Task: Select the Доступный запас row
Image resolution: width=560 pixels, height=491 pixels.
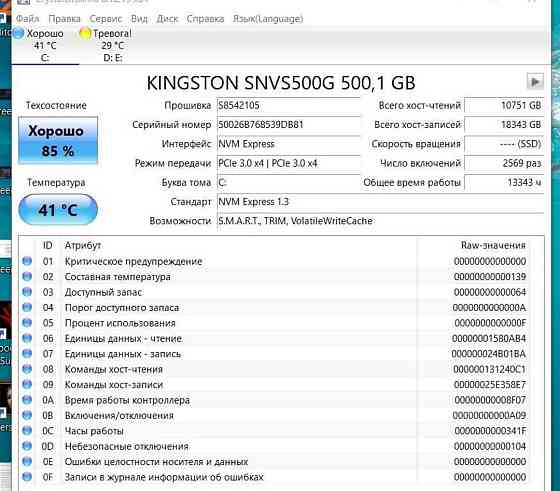Action: point(275,292)
